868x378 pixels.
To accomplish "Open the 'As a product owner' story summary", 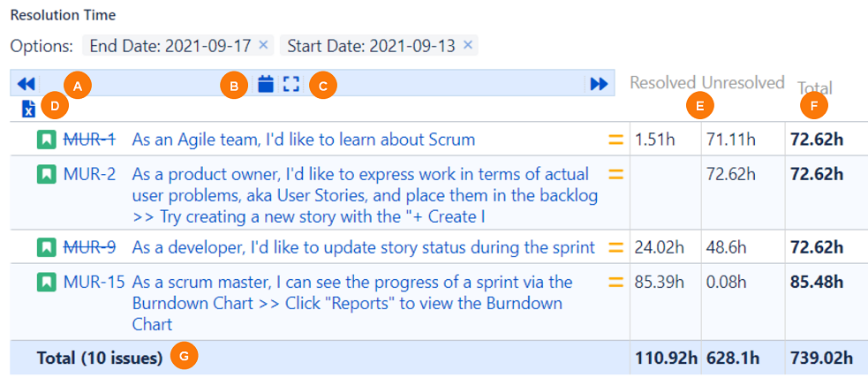I will (x=365, y=174).
